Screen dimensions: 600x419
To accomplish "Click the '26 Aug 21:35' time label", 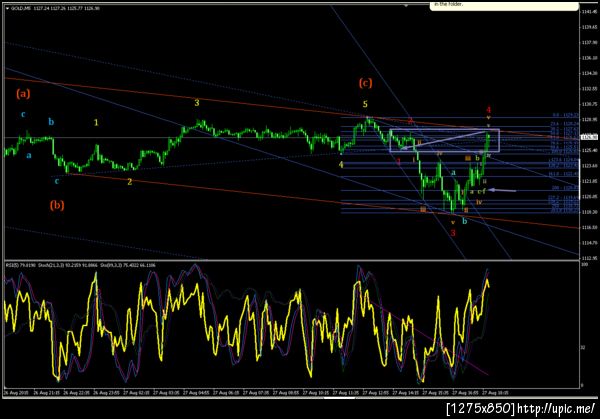I will click(46, 393).
